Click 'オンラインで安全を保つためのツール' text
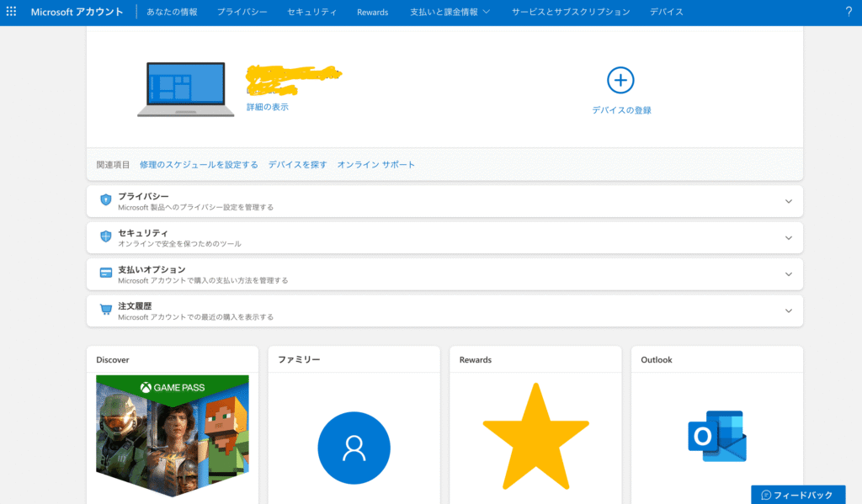Screen dimensions: 862x504 tap(180, 243)
